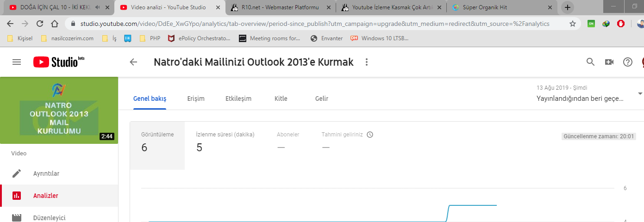Open Düzenleyici in the sidebar
Image resolution: width=644 pixels, height=222 pixels.
point(59,217)
